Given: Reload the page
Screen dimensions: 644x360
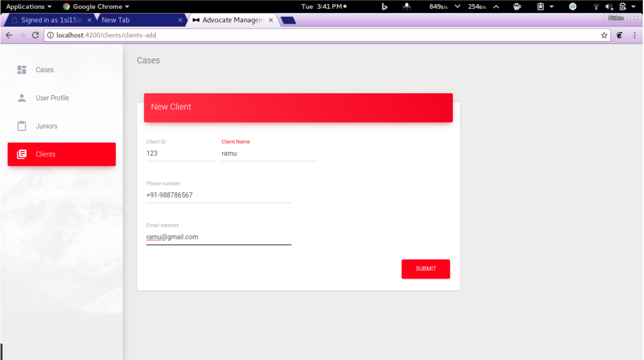Looking at the screenshot, I should pyautogui.click(x=35, y=35).
